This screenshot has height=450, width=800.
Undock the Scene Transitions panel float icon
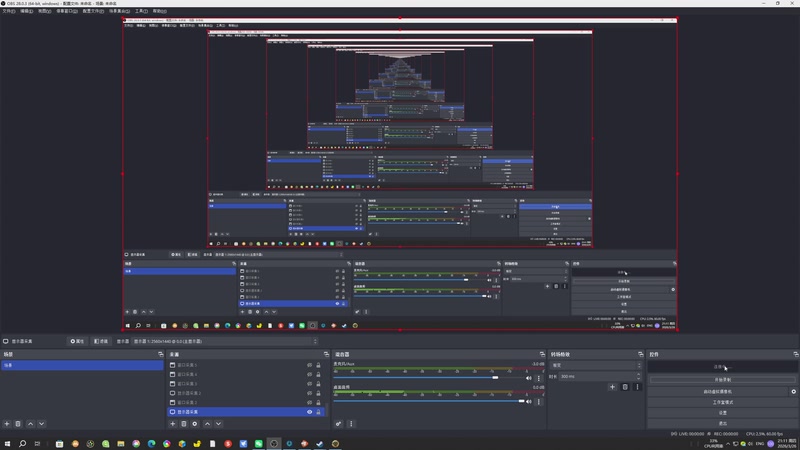(x=641, y=354)
